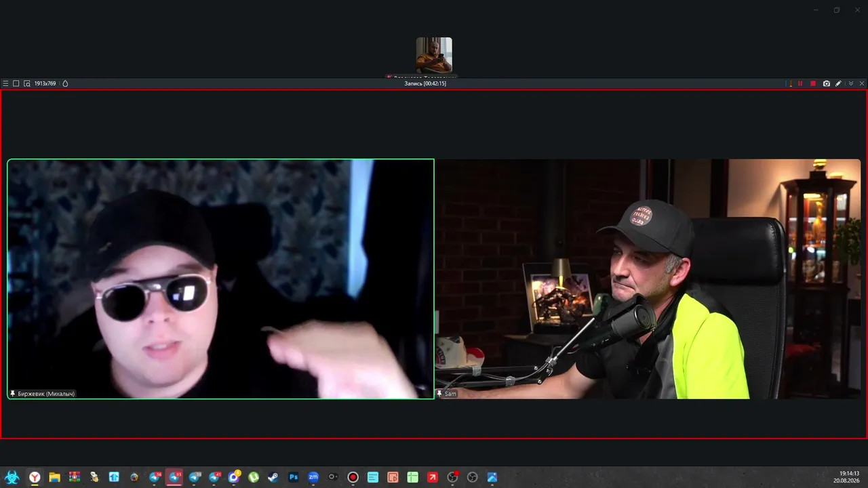The height and width of the screenshot is (488, 868).
Task: Open Steam from the taskbar
Action: point(273,477)
